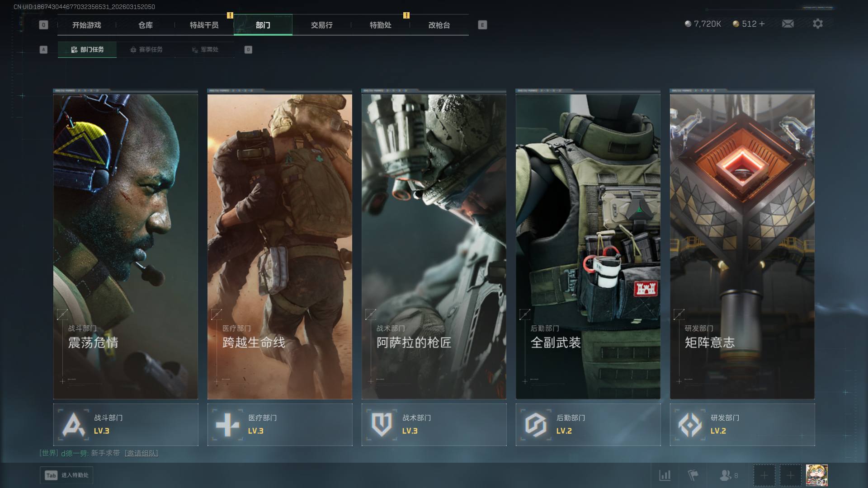Click the 战斗部门 emblem icon
The image size is (868, 488).
[73, 425]
